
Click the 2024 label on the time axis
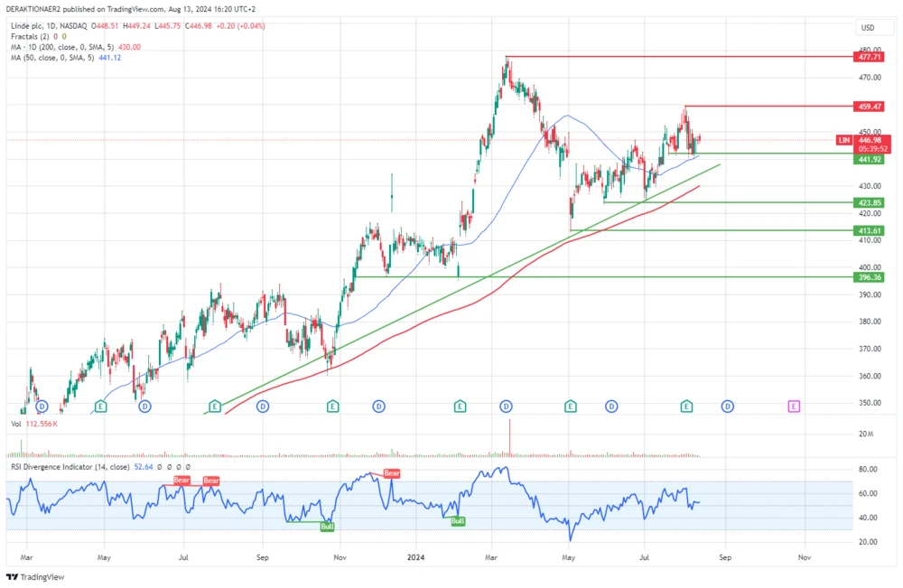tap(416, 557)
